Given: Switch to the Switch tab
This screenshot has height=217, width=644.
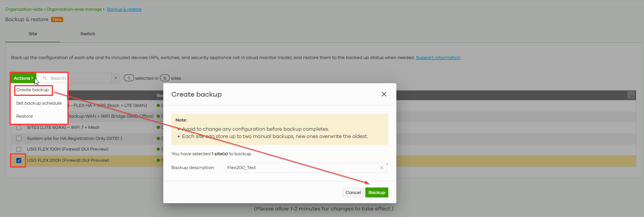Looking at the screenshot, I should point(88,34).
